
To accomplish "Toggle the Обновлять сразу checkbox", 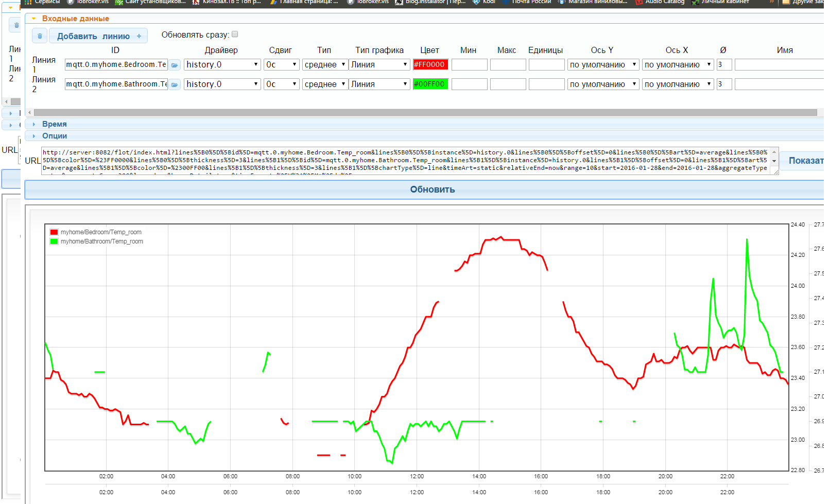I will 235,34.
